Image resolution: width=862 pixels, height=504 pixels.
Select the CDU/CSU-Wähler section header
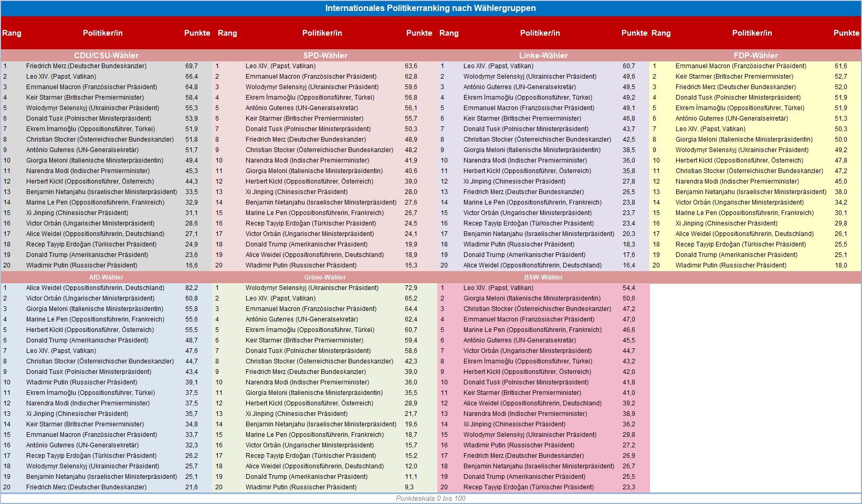(106, 56)
